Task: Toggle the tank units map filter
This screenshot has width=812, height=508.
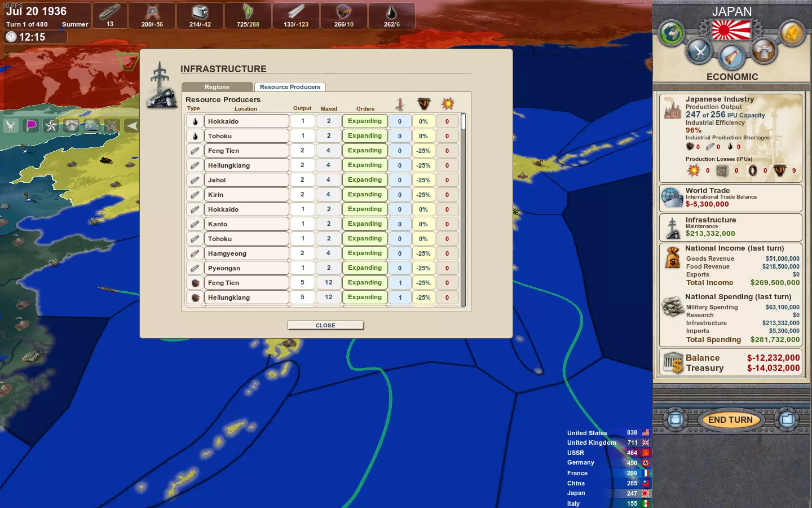Action: (92, 126)
